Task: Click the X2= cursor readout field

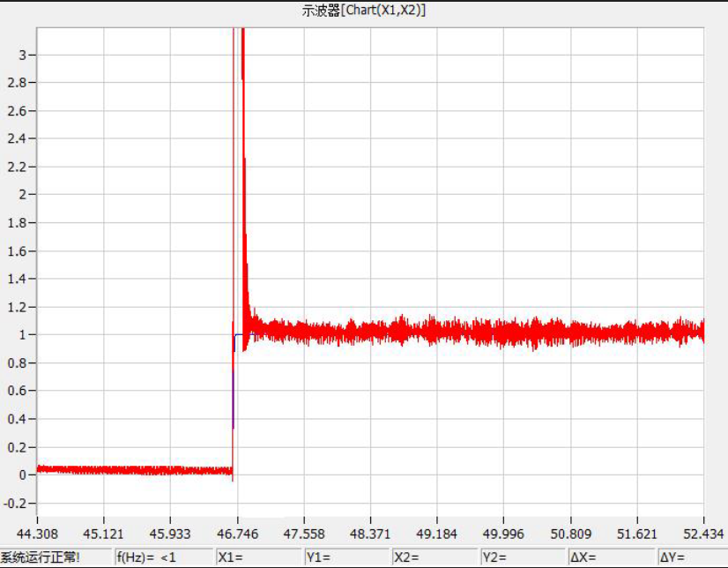Action: pos(435,557)
